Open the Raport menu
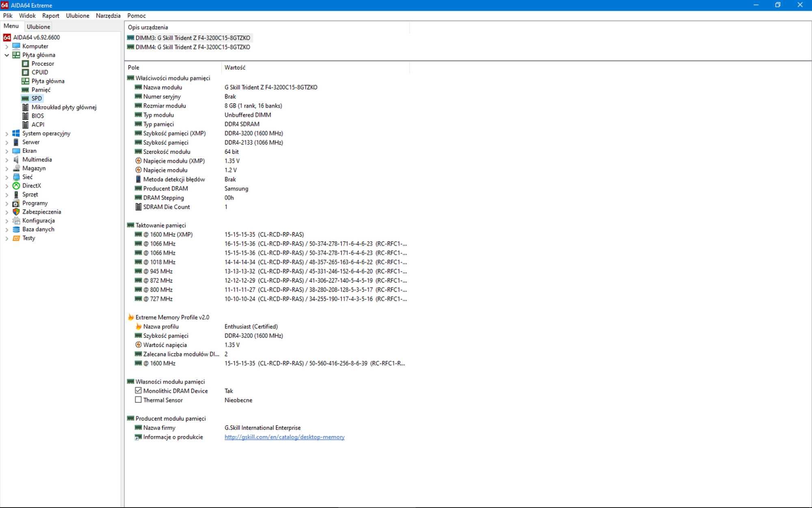Image resolution: width=812 pixels, height=508 pixels. (51, 15)
